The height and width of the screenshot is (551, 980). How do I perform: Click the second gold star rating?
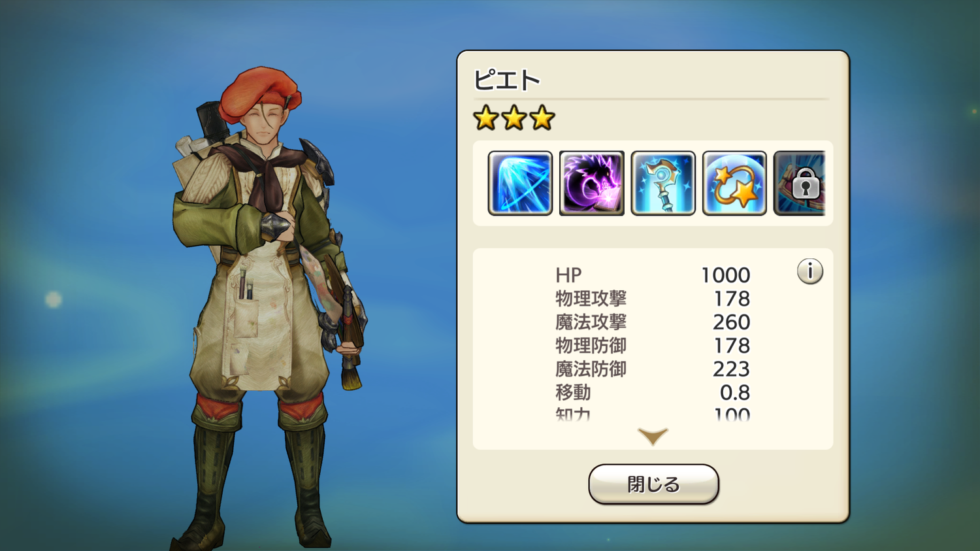click(x=514, y=118)
